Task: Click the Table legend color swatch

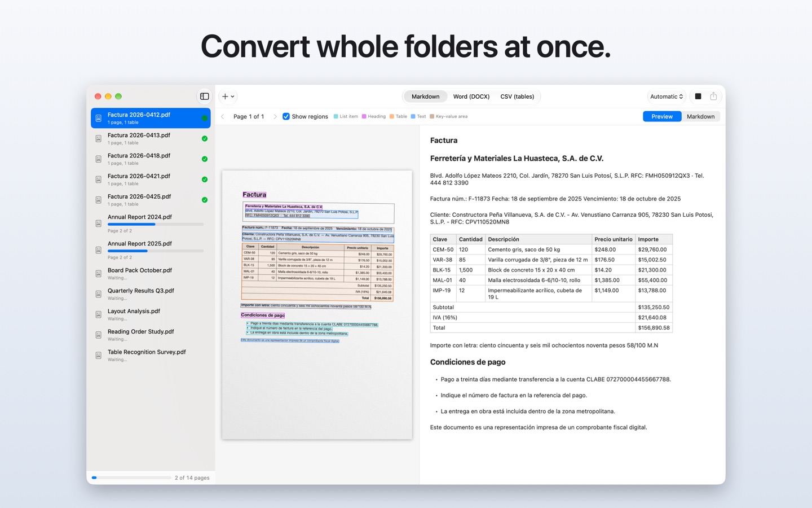Action: [392, 117]
